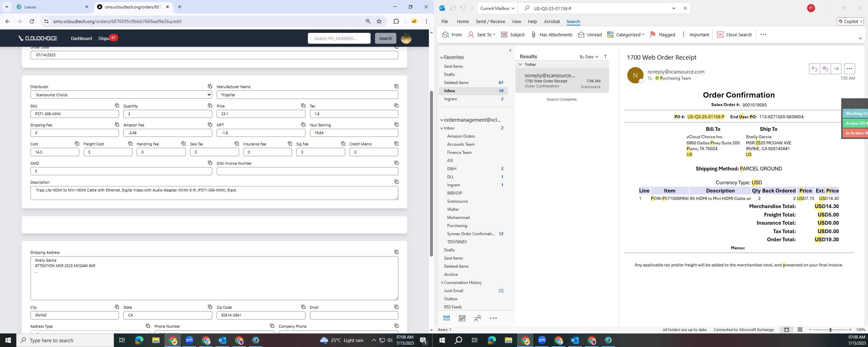Forward the Web Order Receipt email
Image resolution: width=868 pixels, height=347 pixels.
836,69
